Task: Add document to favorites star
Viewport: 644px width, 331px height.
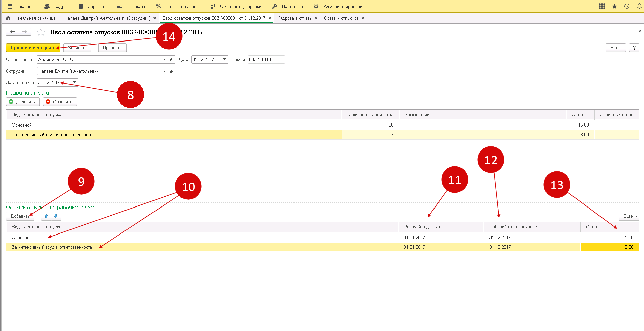Action: pyautogui.click(x=41, y=32)
